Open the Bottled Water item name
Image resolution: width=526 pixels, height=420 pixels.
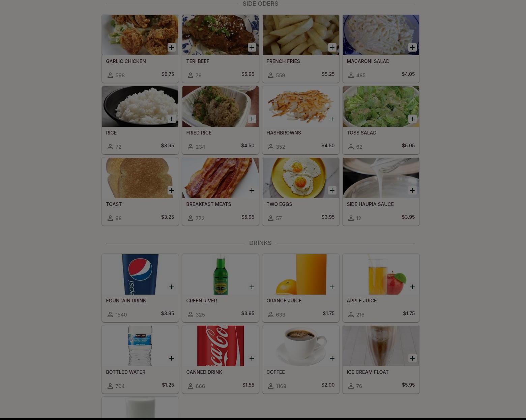point(125,372)
